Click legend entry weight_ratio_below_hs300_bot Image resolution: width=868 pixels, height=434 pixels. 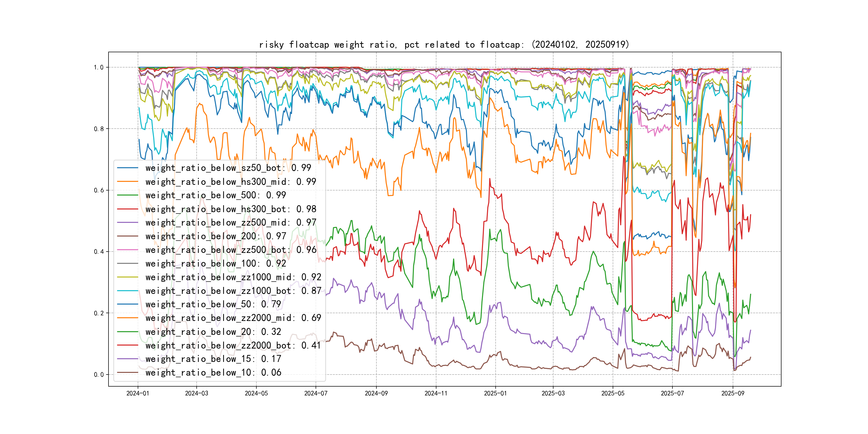pyautogui.click(x=230, y=209)
